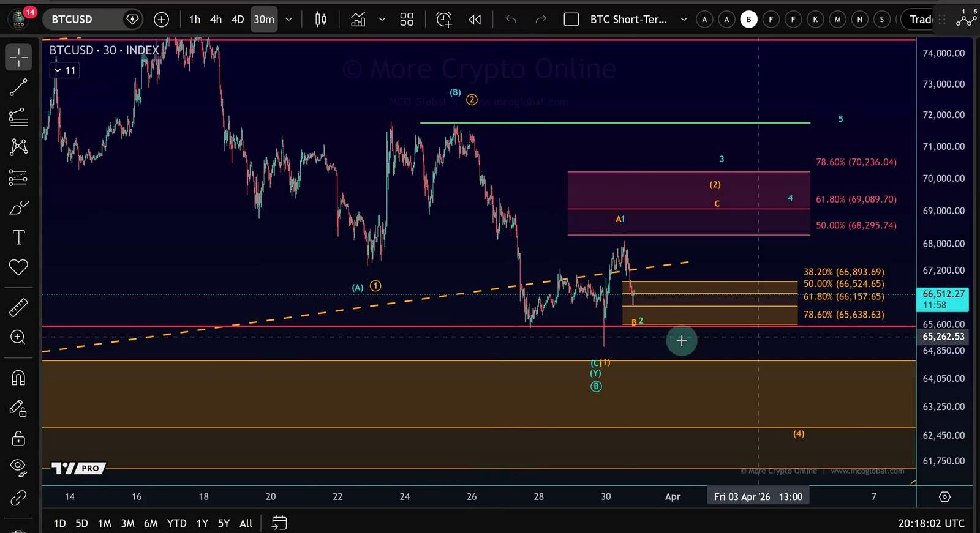Select the trend line drawing tool
Viewport: 980px width, 533px height.
tap(18, 88)
